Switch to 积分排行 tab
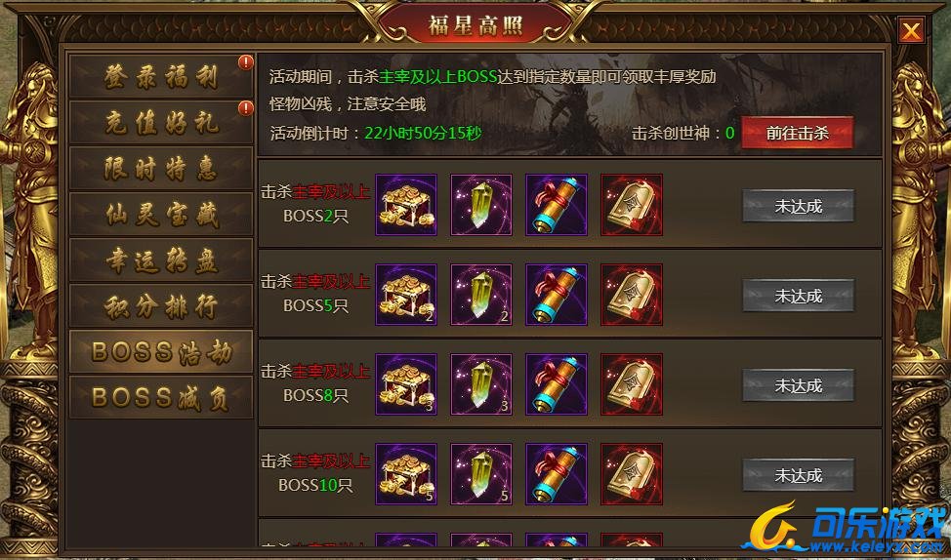 click(161, 306)
